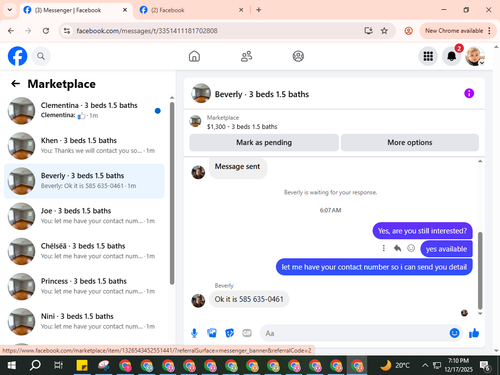Click 'Yes, are you still interested?' message

422,231
